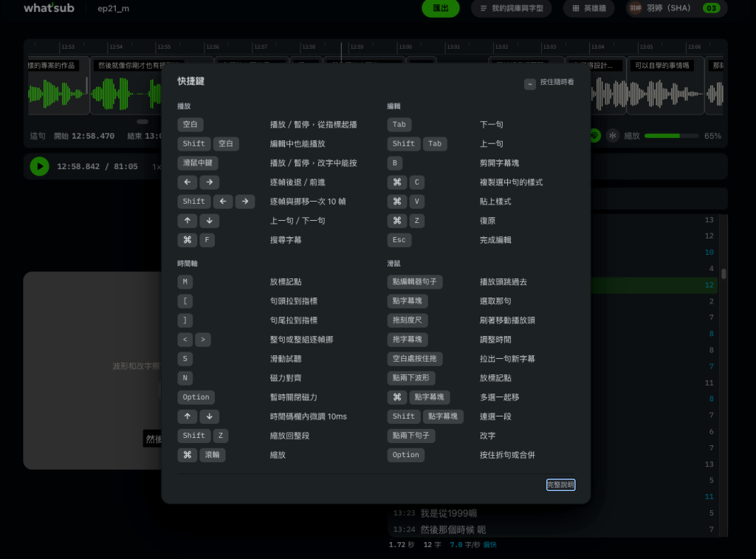Click the vertical scrollbar thumb of the subtitle list
Viewport: 756px width, 559px height.
click(x=724, y=273)
